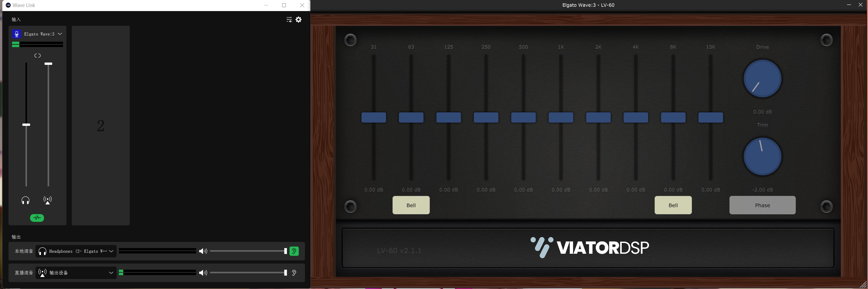Screen dimensions: 868x289
Task: Enable listening to the stream mix
Action: [x=294, y=273]
